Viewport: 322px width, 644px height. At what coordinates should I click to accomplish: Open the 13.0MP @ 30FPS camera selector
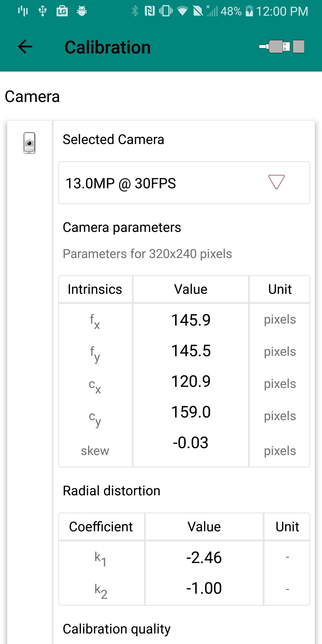[x=184, y=183]
